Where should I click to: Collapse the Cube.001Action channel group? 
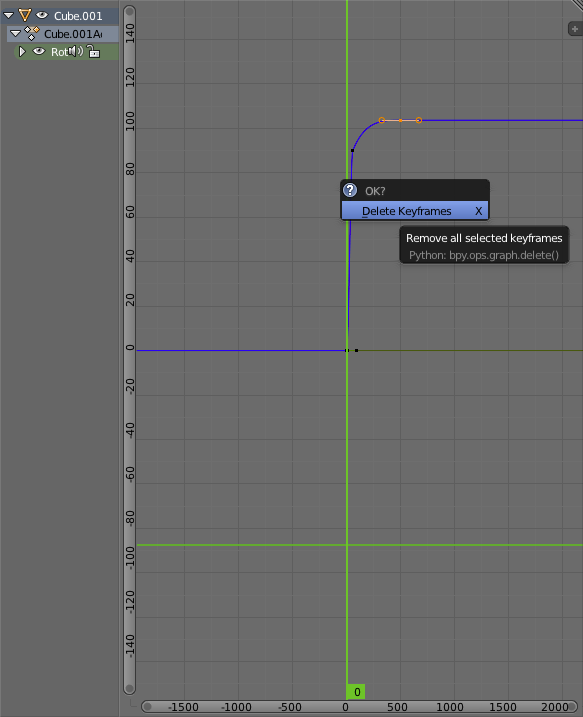coord(15,33)
